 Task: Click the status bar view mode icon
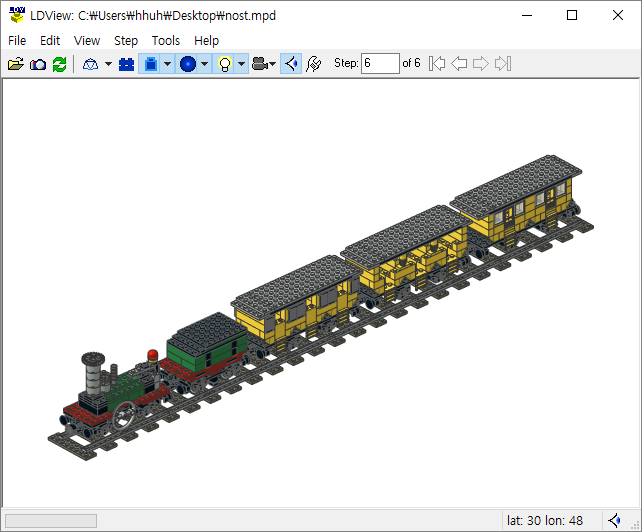[615, 521]
